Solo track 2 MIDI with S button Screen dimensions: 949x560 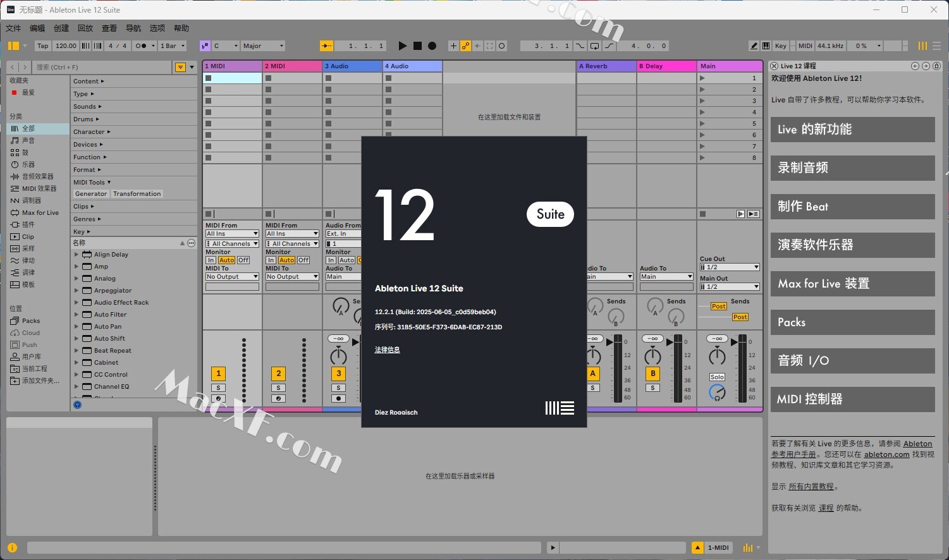click(278, 387)
